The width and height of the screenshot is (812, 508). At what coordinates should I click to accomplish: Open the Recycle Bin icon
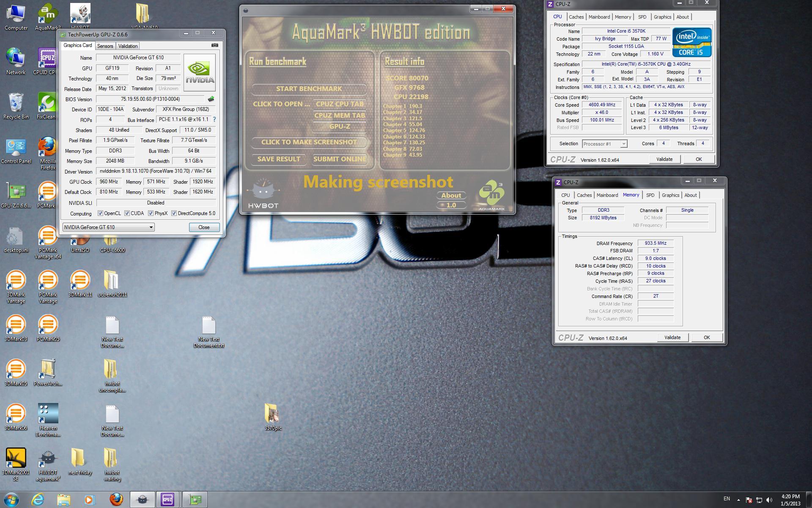click(x=16, y=106)
